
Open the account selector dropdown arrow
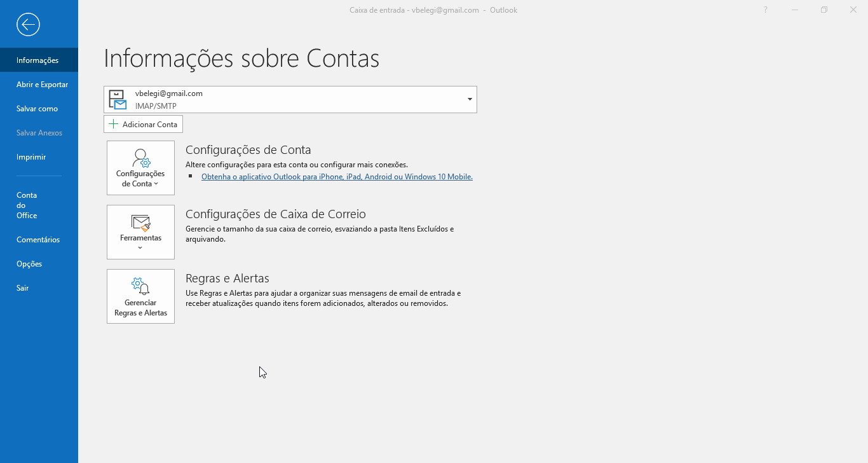(470, 99)
